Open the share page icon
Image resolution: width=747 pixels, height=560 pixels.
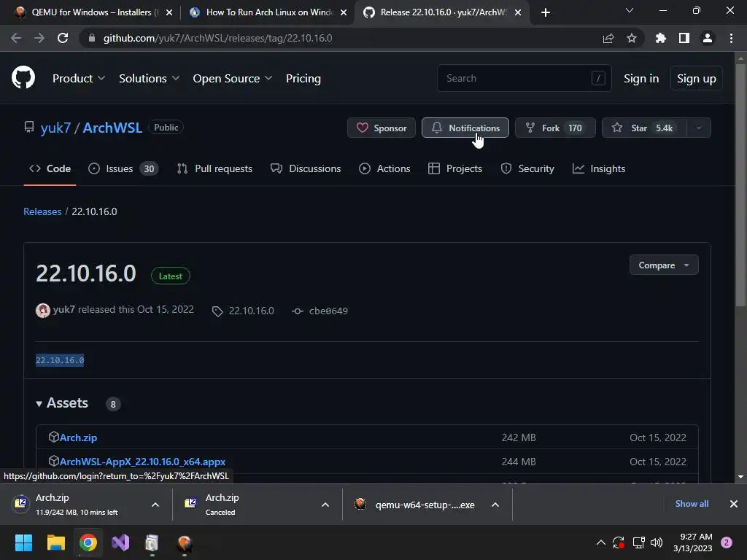click(x=608, y=38)
